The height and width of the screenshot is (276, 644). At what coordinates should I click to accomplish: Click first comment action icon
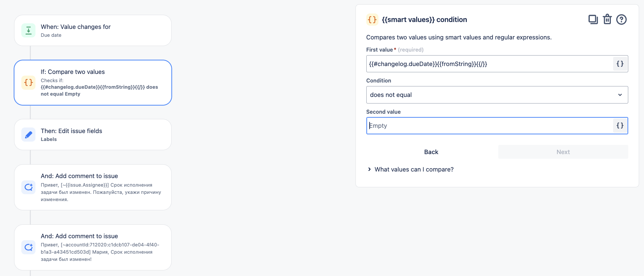(x=29, y=187)
